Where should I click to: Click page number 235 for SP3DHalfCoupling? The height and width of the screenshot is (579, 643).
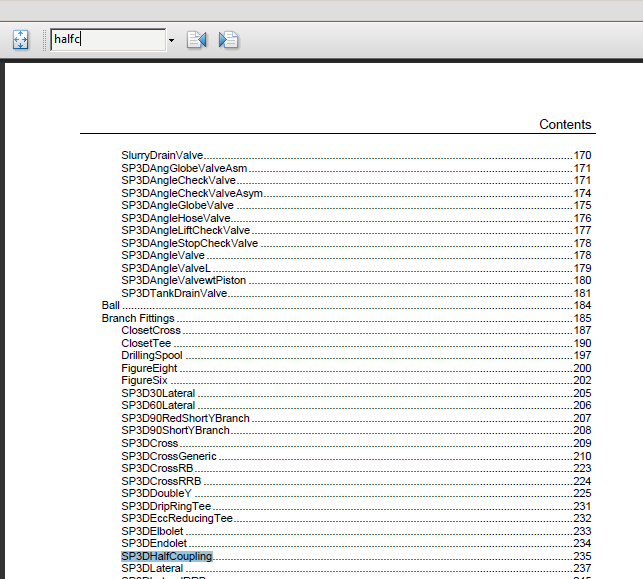click(582, 556)
